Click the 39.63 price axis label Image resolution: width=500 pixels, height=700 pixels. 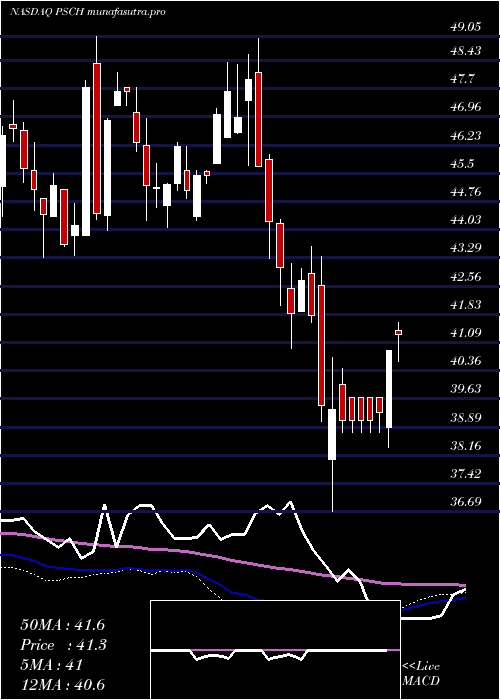coord(465,389)
